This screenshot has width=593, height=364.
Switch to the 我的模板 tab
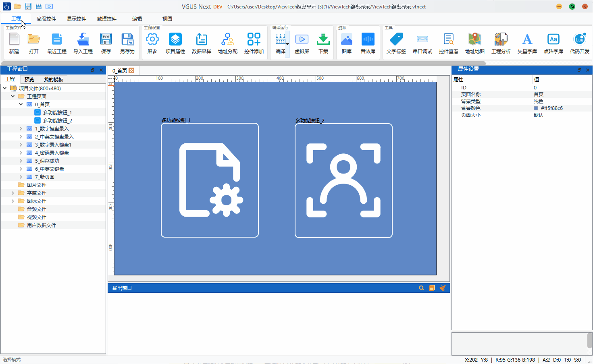(54, 79)
